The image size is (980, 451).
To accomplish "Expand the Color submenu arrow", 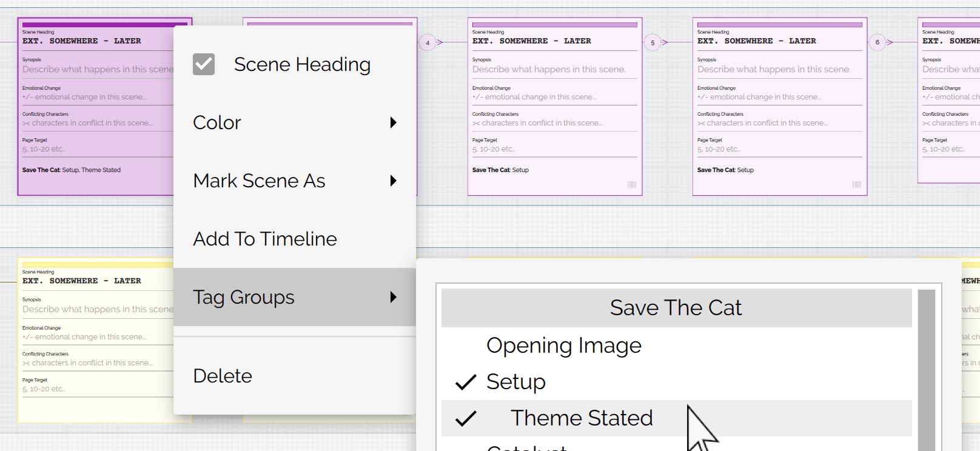I will 394,122.
